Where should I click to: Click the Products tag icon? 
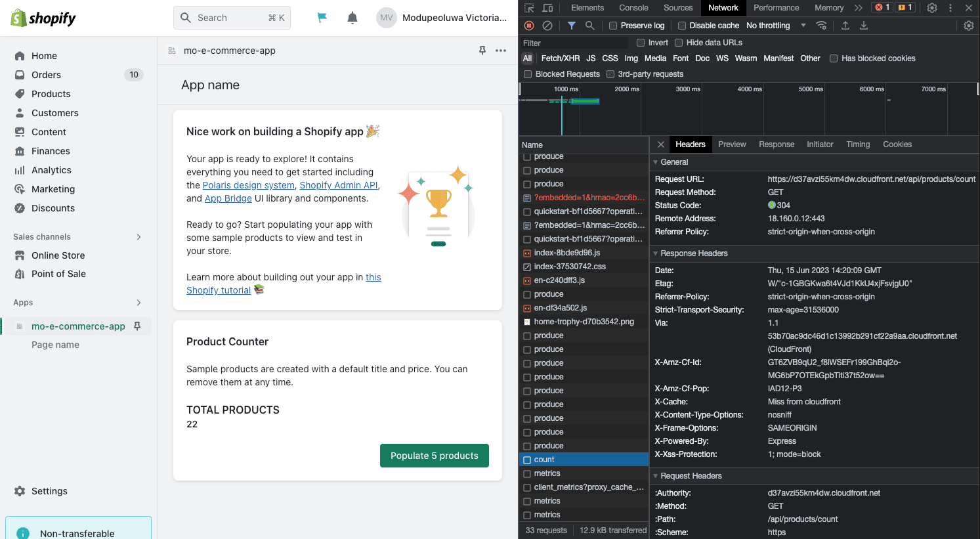(x=20, y=94)
